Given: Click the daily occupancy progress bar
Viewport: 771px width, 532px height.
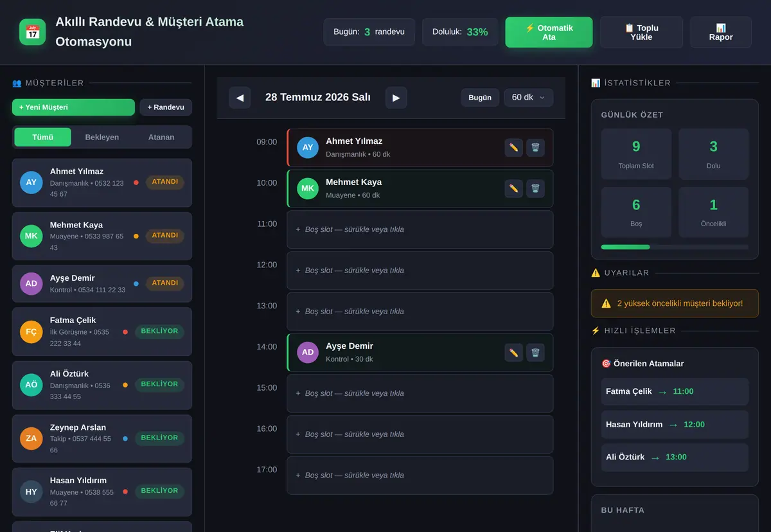Looking at the screenshot, I should (x=675, y=247).
